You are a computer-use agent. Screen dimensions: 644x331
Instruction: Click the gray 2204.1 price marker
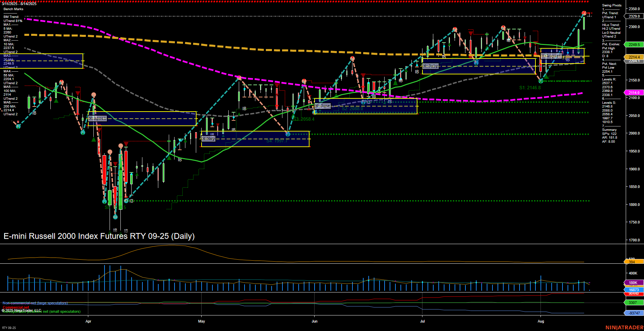click(634, 62)
